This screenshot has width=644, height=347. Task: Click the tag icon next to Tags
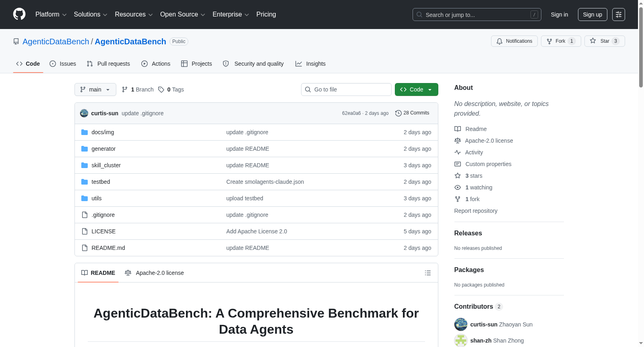coord(161,89)
